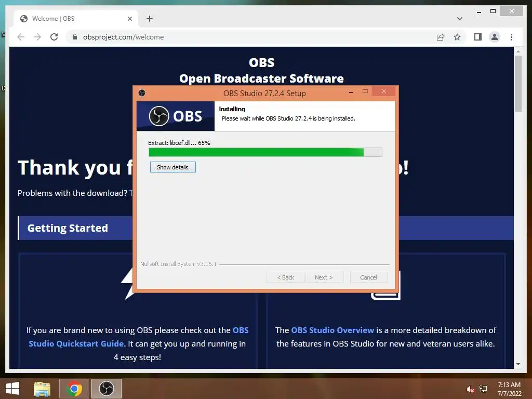The image size is (532, 399).
Task: Reload the obsproject.com page
Action: tap(54, 37)
